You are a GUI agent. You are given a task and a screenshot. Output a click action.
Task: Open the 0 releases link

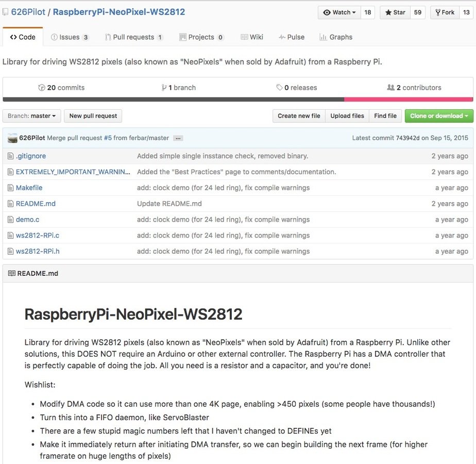(297, 88)
